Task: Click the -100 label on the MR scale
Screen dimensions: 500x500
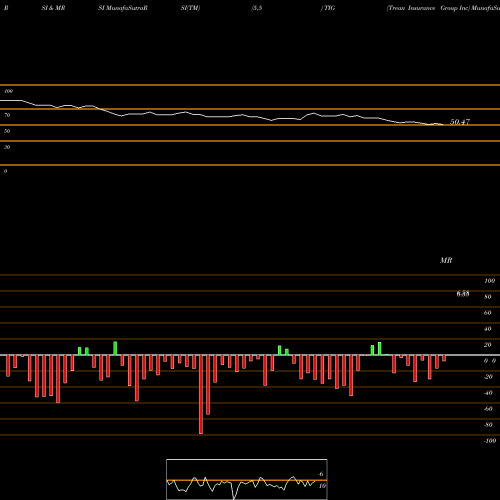Action: pyautogui.click(x=490, y=441)
